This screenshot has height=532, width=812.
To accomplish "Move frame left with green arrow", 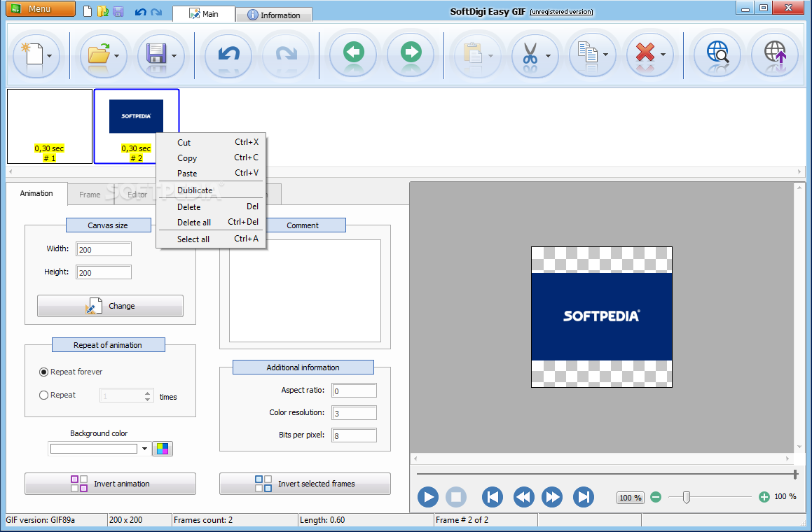I will tap(354, 53).
